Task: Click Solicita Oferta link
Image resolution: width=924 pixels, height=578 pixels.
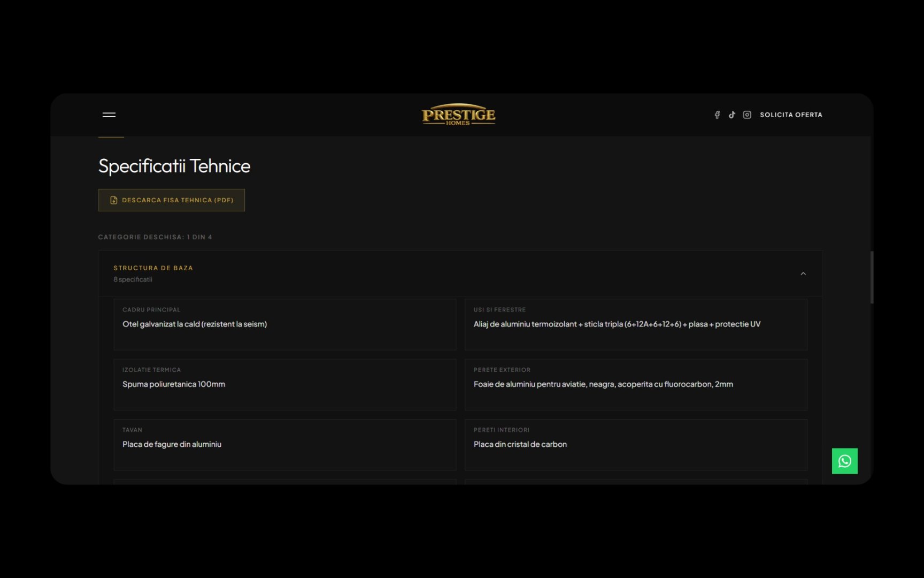Action: click(x=791, y=115)
